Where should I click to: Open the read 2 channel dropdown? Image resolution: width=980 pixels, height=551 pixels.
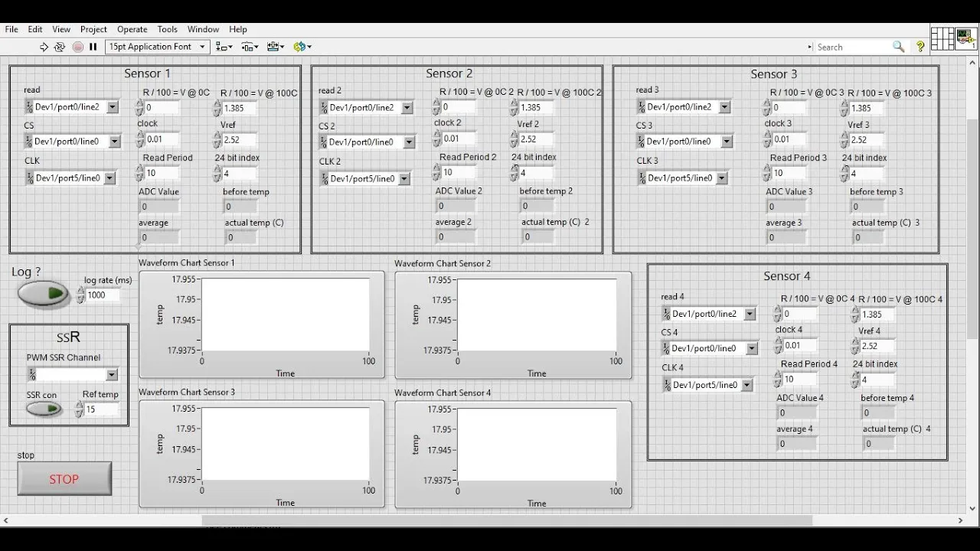pos(407,108)
